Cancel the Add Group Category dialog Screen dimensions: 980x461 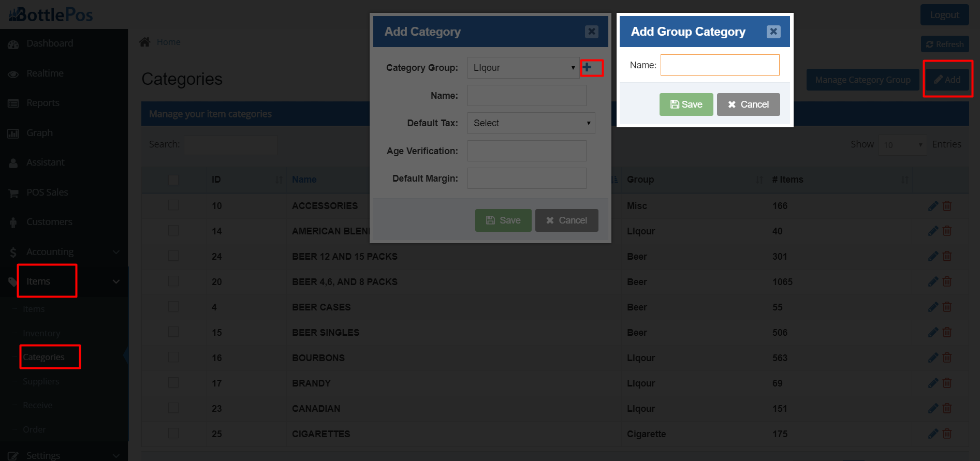point(748,105)
